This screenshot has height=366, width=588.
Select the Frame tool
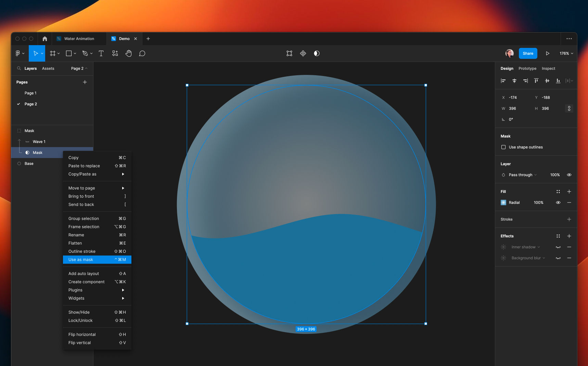coord(53,53)
